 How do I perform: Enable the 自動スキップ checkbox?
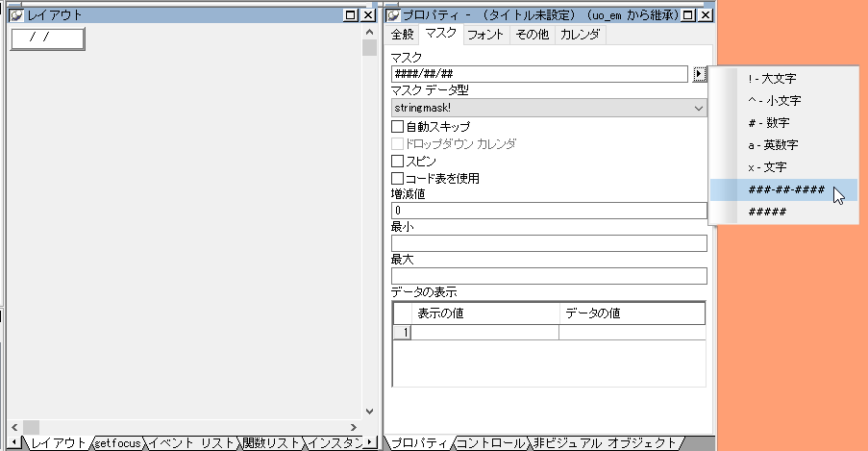(398, 126)
